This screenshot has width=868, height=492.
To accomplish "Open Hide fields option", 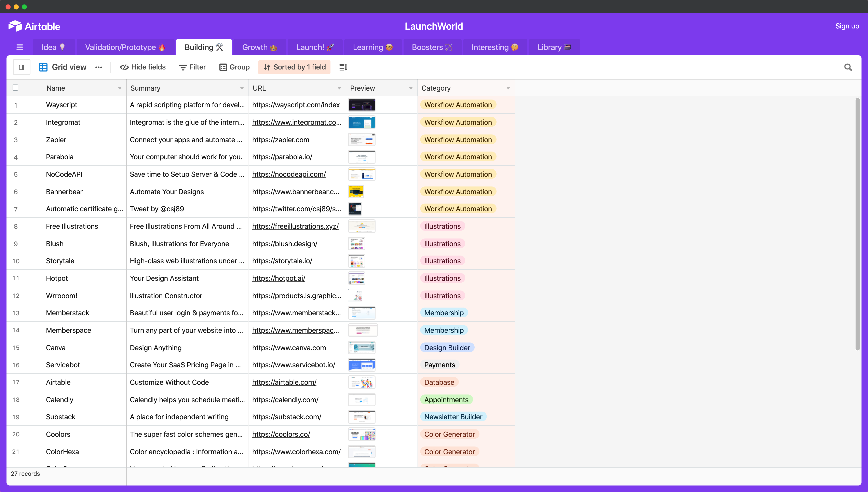I will coord(143,67).
